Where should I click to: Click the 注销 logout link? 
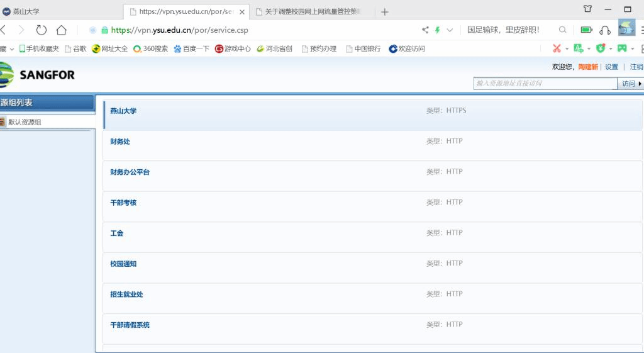(x=636, y=67)
